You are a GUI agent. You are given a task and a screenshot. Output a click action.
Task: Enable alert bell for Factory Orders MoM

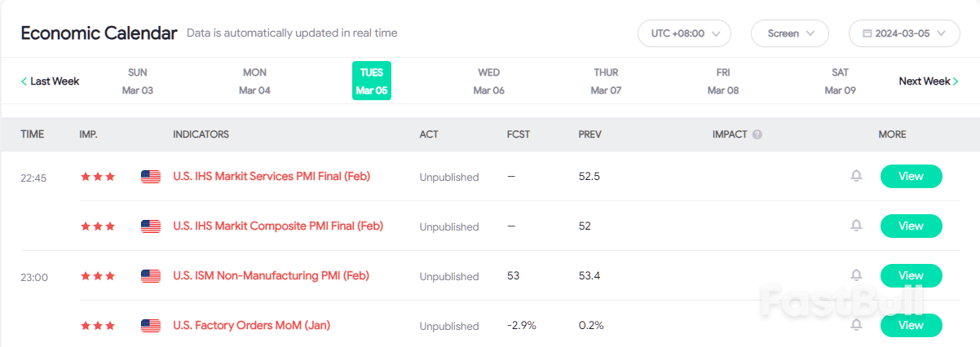pyautogui.click(x=856, y=325)
